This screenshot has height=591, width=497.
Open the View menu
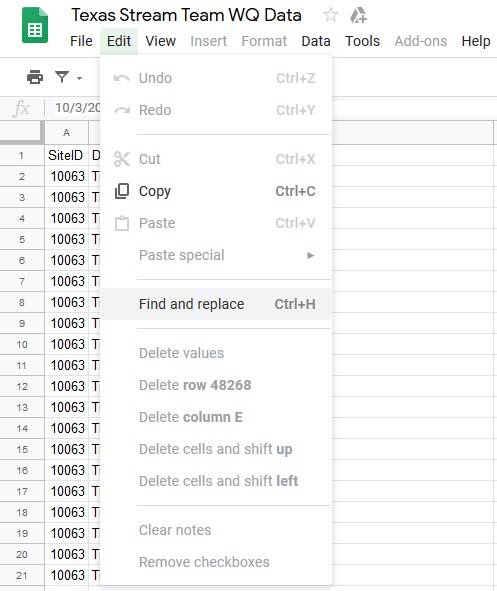click(x=161, y=41)
